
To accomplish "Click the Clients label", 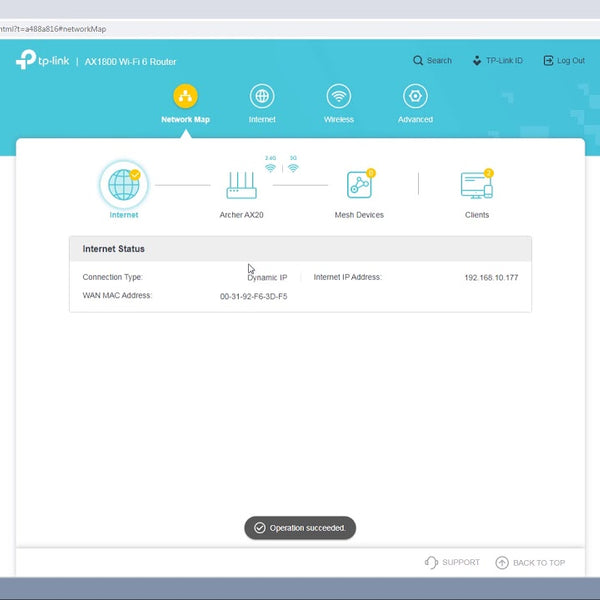I will [477, 215].
